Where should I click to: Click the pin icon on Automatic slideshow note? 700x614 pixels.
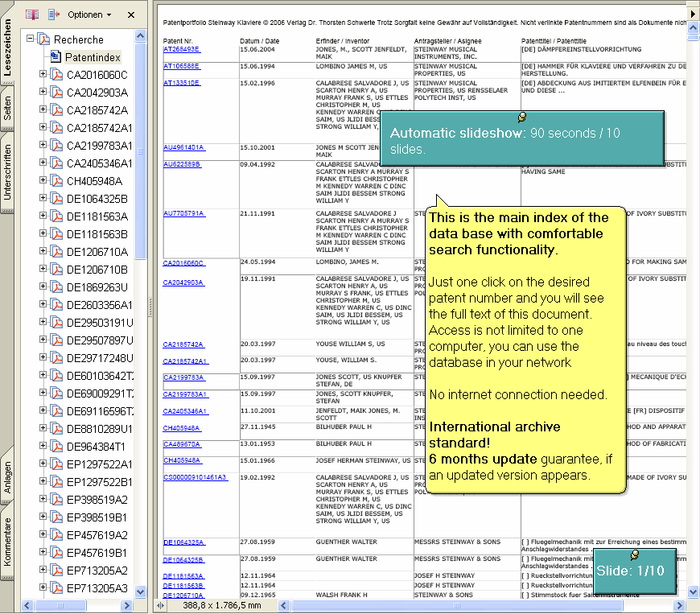522,117
